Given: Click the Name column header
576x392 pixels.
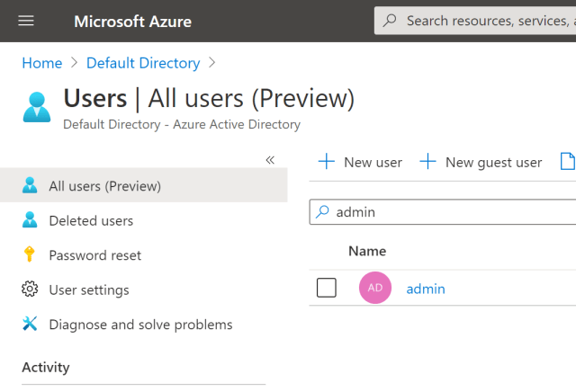Looking at the screenshot, I should click(x=367, y=251).
